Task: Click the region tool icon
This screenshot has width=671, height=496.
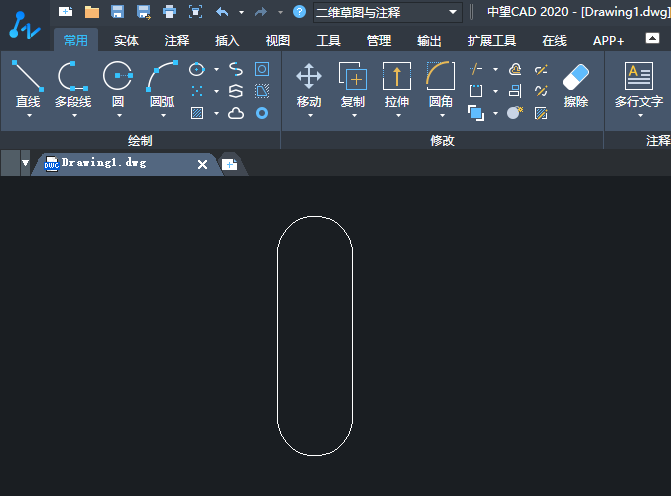Action: click(262, 69)
